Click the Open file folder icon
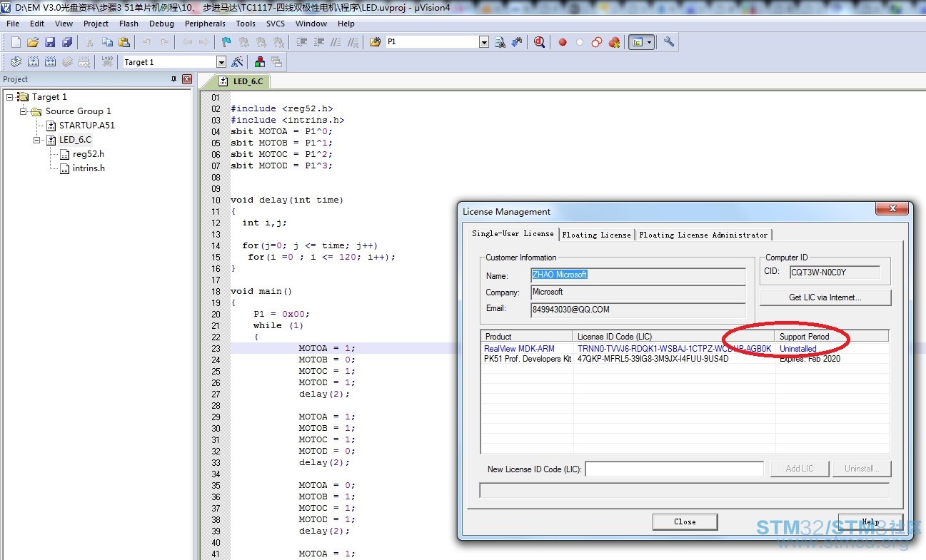The width and height of the screenshot is (926, 560). click(33, 42)
